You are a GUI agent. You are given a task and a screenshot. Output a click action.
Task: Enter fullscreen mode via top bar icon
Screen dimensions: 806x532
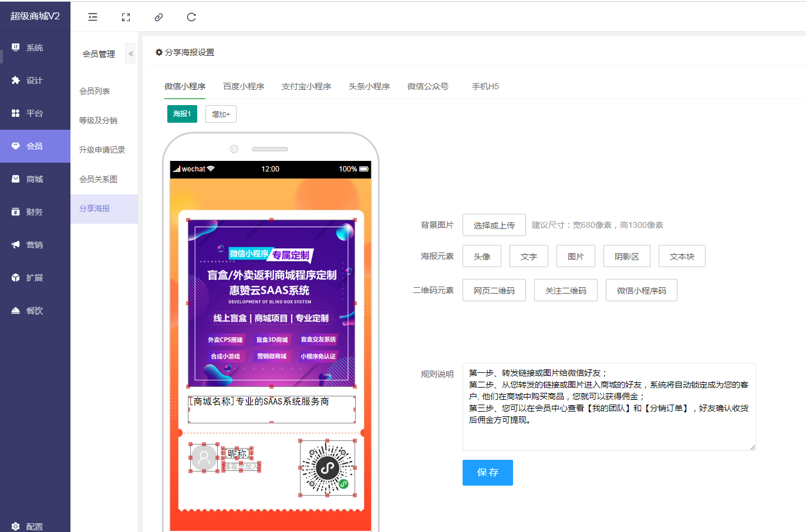pyautogui.click(x=126, y=17)
